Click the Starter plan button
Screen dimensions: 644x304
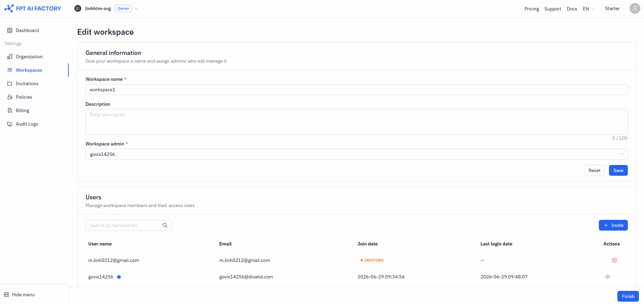(x=612, y=8)
